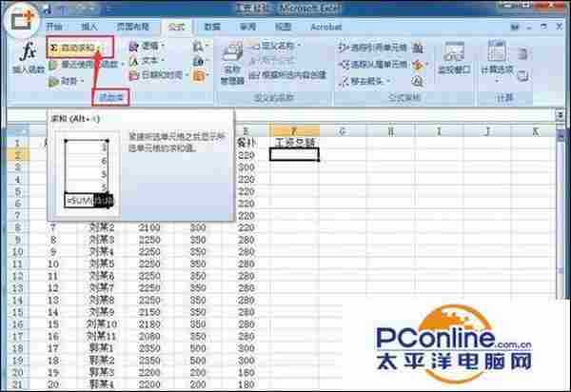Click the 2080 cell in 刘某11 row

149,336
